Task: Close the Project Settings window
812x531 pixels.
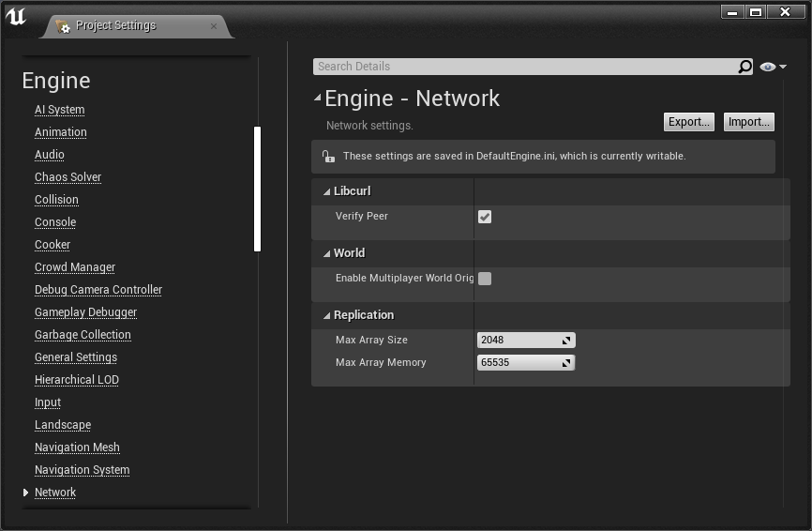Action: point(785,12)
